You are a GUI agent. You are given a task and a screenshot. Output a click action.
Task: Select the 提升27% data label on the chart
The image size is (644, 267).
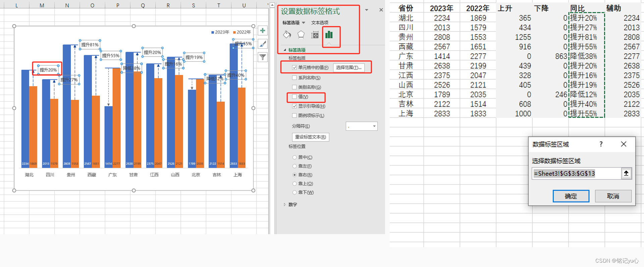click(69, 80)
